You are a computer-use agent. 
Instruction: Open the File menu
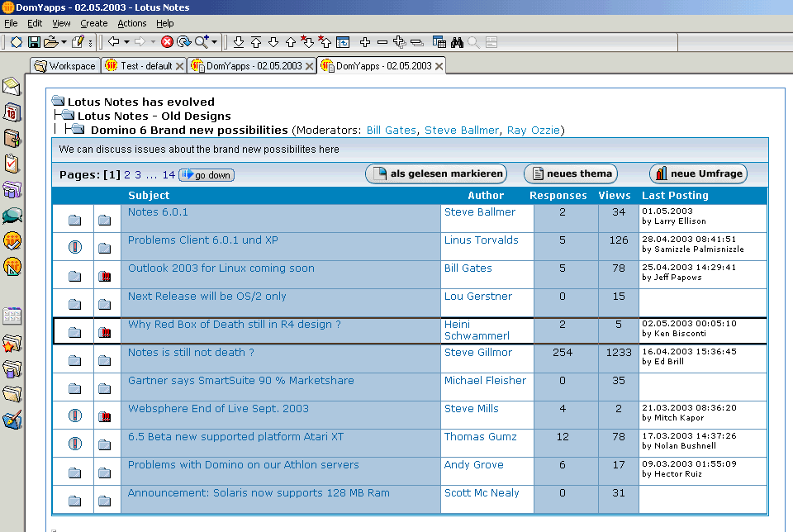click(x=11, y=23)
